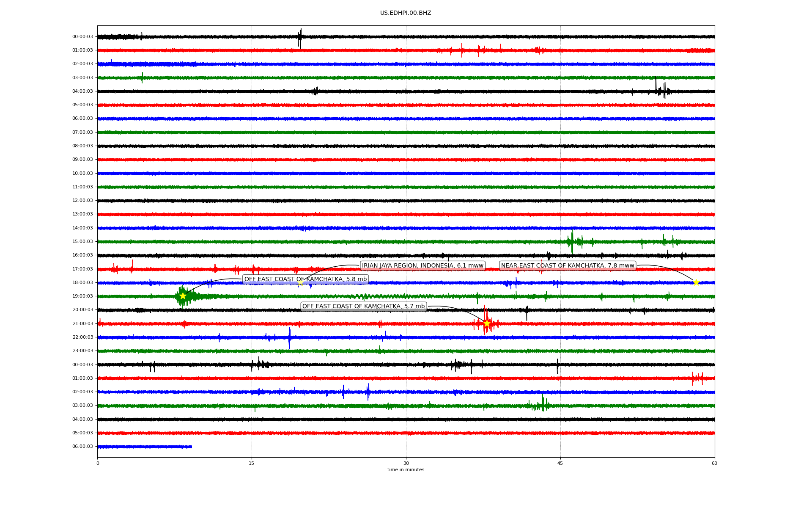The width and height of the screenshot is (812, 508).
Task: Click the 23:00:03 time label
Action: [x=82, y=351]
